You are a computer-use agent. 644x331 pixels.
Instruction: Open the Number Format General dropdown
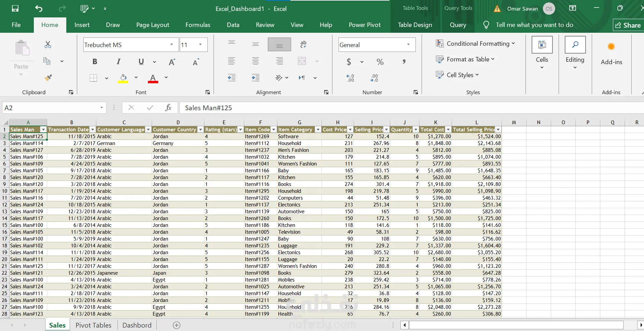click(x=408, y=45)
